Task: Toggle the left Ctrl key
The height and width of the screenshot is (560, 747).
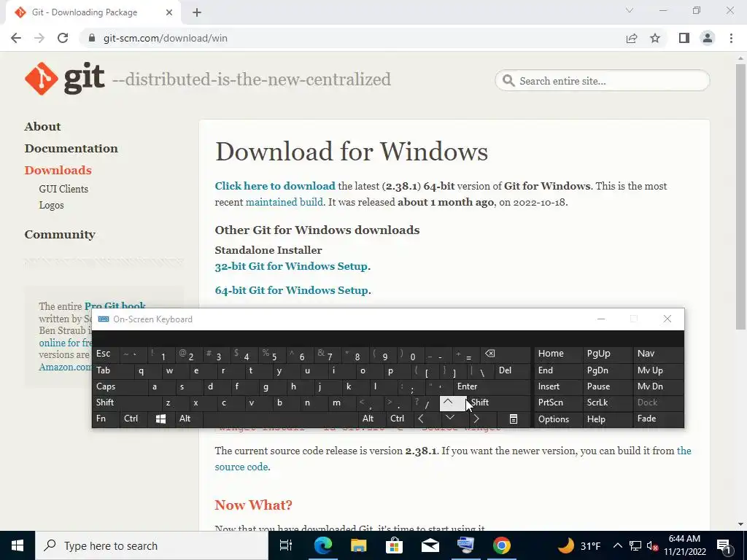Action: (133, 419)
